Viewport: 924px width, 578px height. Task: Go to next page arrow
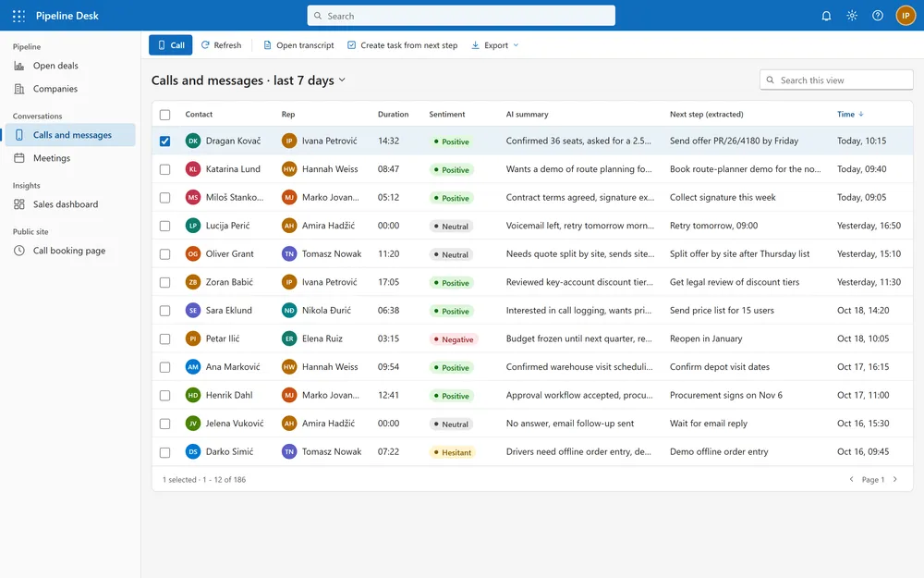pos(895,479)
